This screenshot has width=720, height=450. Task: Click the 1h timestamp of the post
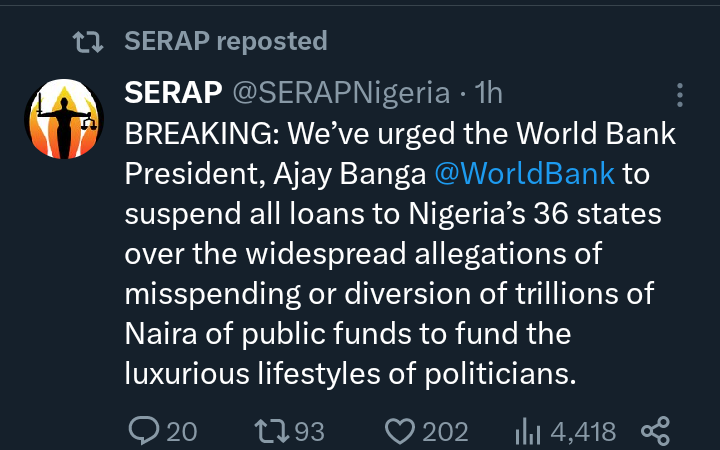pyautogui.click(x=489, y=93)
